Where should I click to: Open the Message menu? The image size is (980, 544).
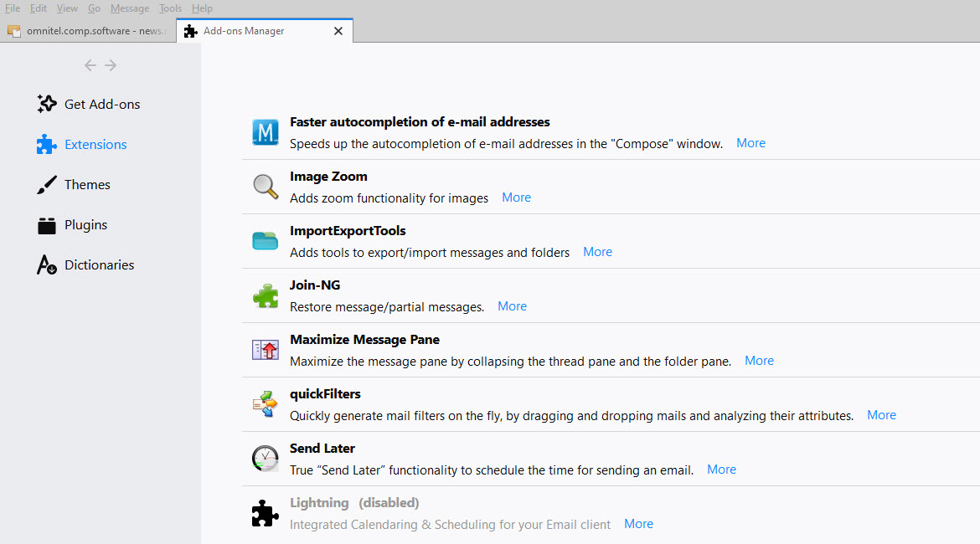(130, 8)
